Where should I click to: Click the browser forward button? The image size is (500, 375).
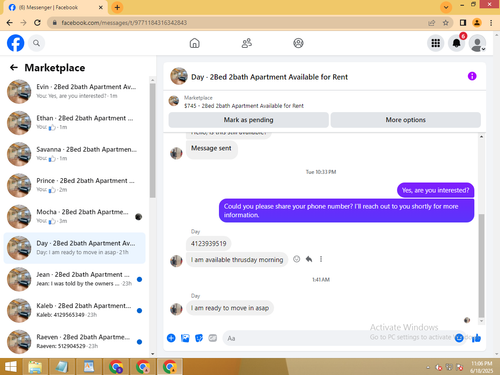point(23,23)
